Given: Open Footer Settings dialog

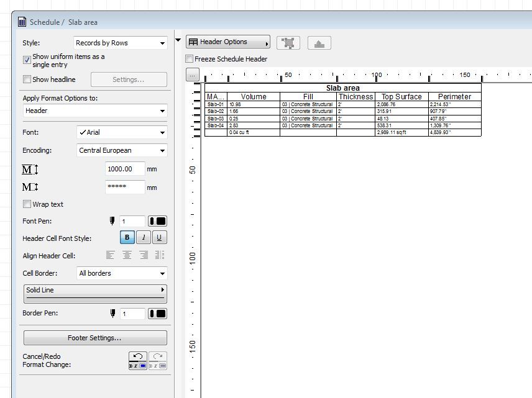Looking at the screenshot, I should click(x=95, y=338).
